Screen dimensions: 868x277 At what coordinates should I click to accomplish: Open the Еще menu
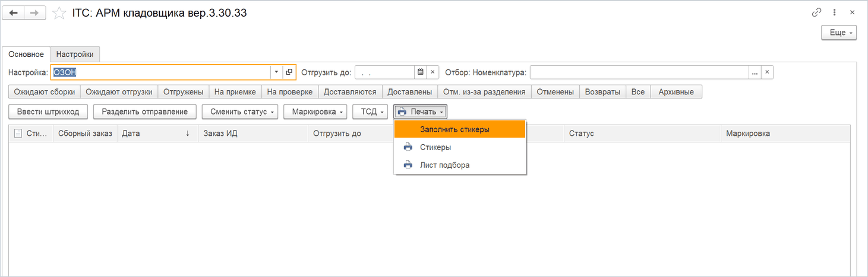point(839,33)
